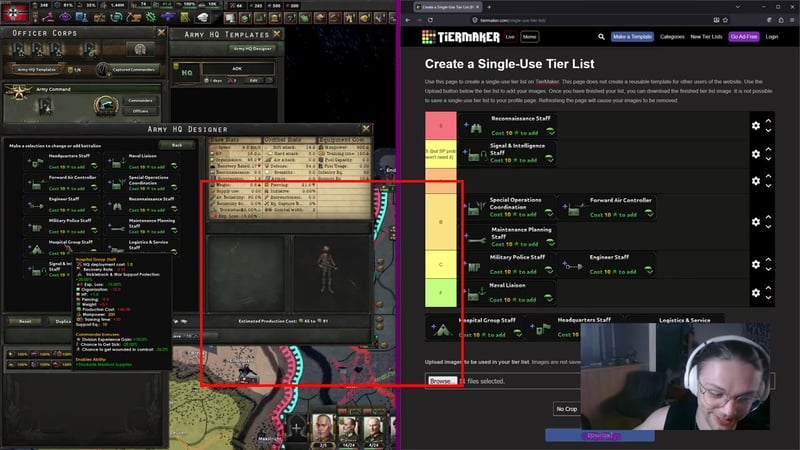Open the New Tier Lists menu item
Image resolution: width=800 pixels, height=450 pixels.
coord(706,37)
